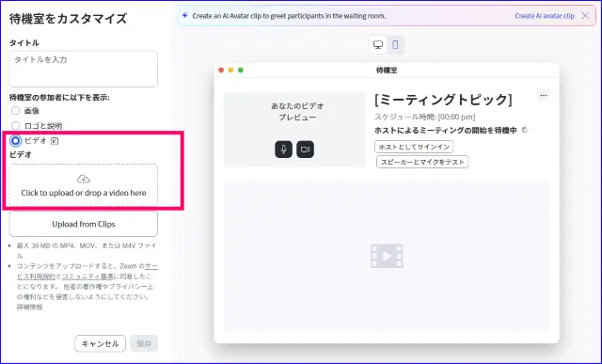Image resolution: width=602 pixels, height=364 pixels.
Task: Click ホストとしてサインイン button in preview
Action: click(414, 147)
